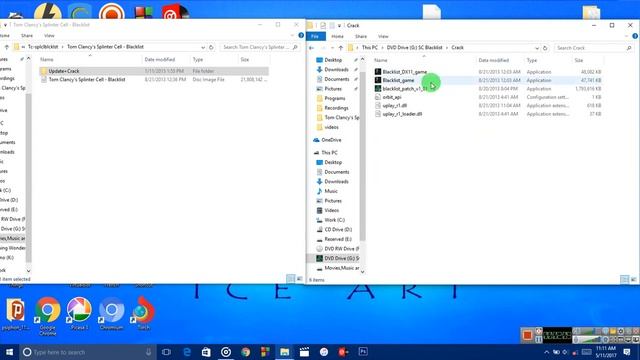Open the Chromium desktop shortcut

coord(111,313)
